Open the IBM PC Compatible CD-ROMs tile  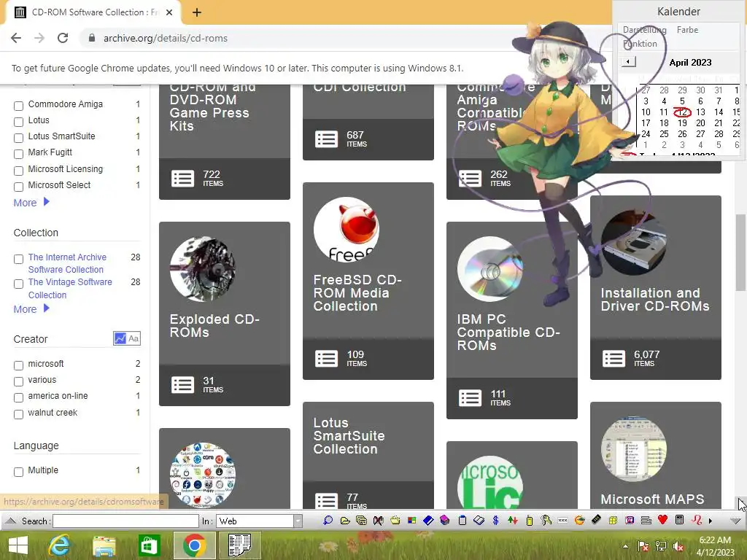512,321
